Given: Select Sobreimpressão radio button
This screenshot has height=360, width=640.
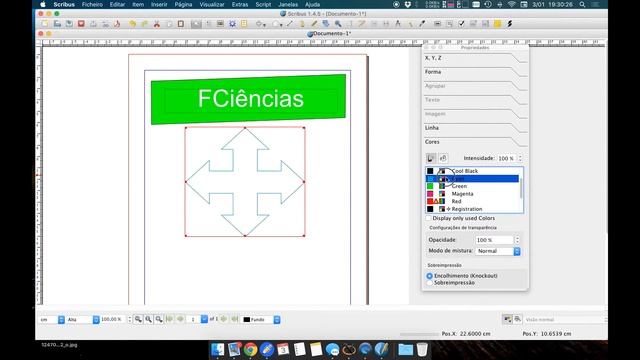Looking at the screenshot, I should pos(429,283).
